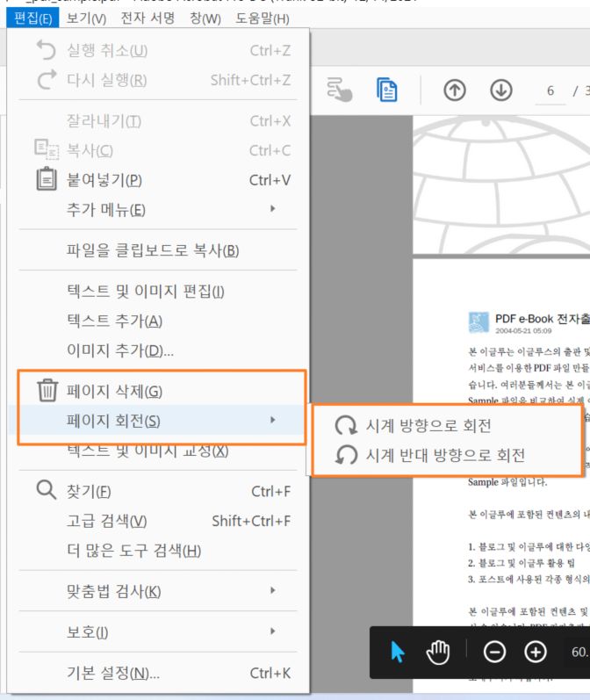Viewport: 590px width, 700px height.
Task: Click the magnifier icon beside 찾기(F)
Action: [x=46, y=490]
